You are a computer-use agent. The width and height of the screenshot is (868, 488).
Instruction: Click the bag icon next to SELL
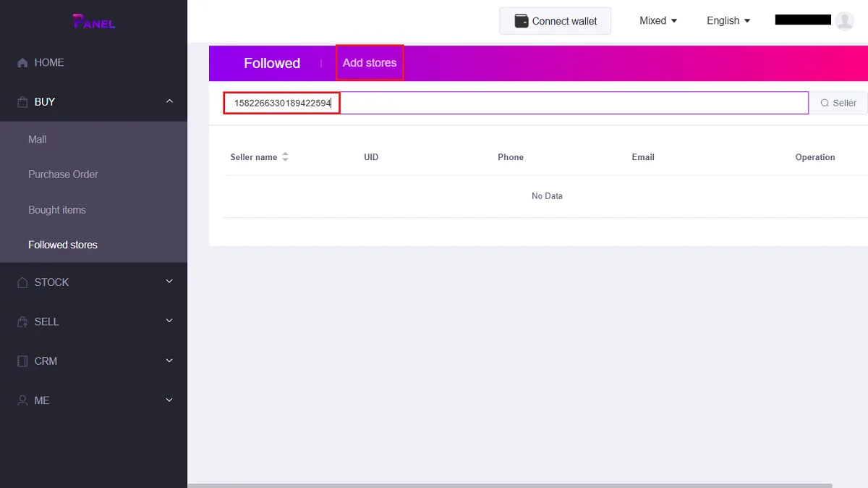tap(22, 321)
